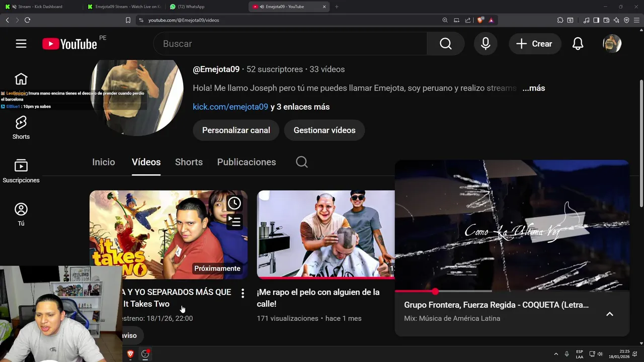Open Brave Rewards triangle icon

pos(491,20)
